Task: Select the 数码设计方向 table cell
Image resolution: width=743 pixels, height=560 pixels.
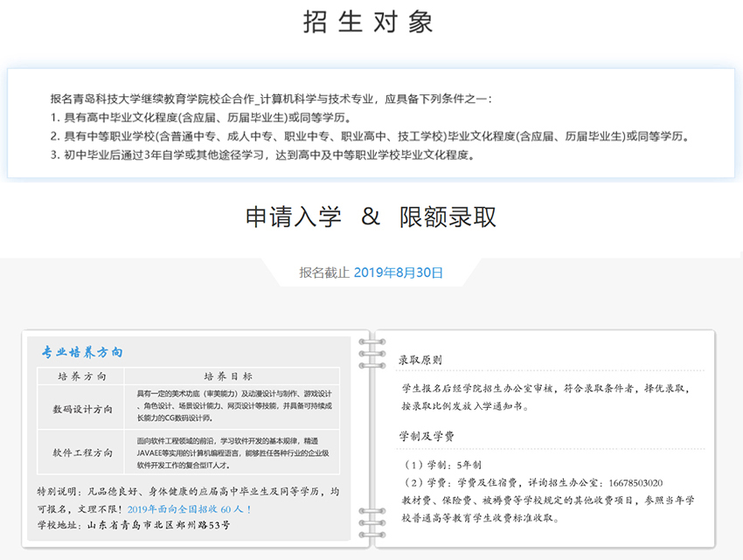Action: click(82, 408)
